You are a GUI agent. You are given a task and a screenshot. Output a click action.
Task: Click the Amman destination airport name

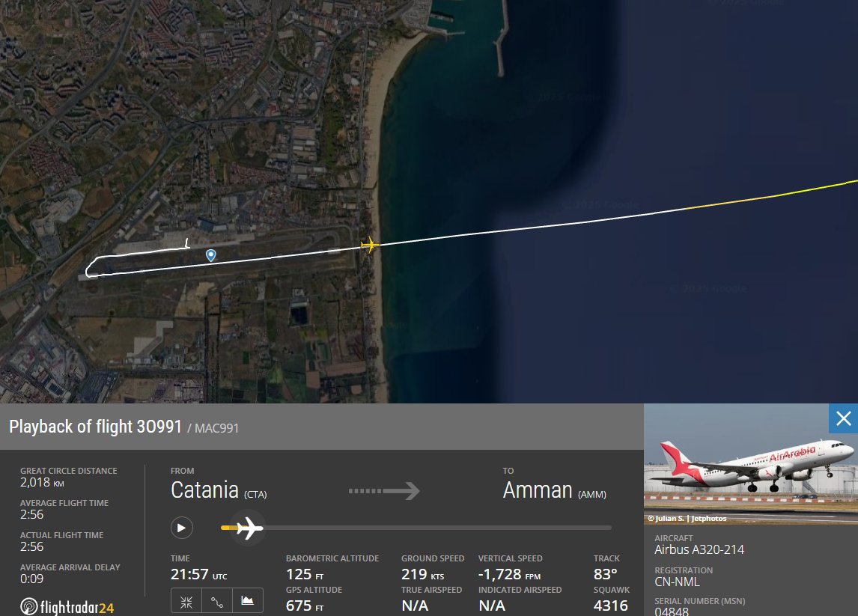[x=538, y=490]
